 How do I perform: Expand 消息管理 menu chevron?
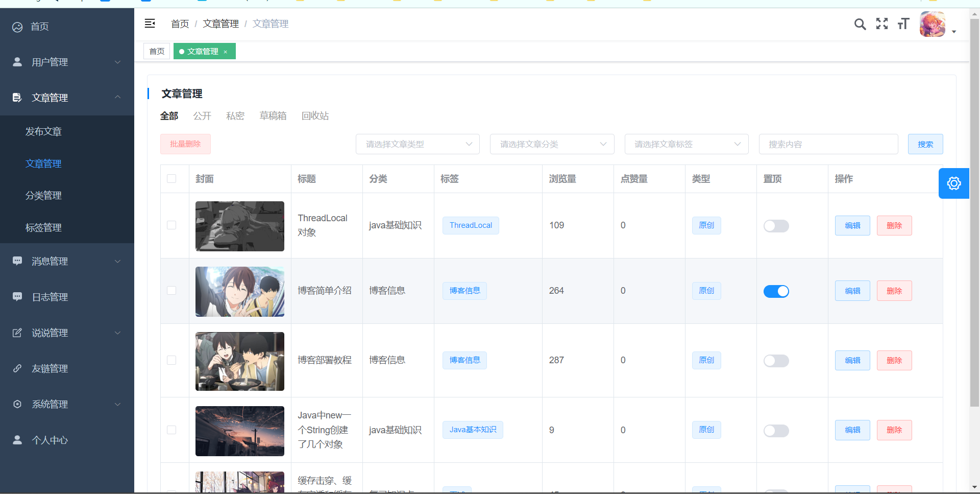(x=118, y=261)
